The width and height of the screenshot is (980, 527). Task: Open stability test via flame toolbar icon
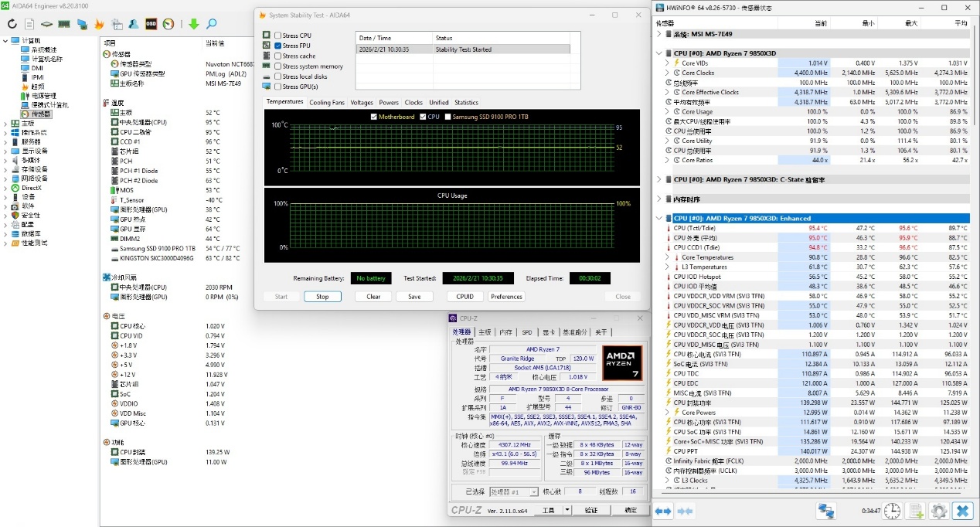point(99,24)
